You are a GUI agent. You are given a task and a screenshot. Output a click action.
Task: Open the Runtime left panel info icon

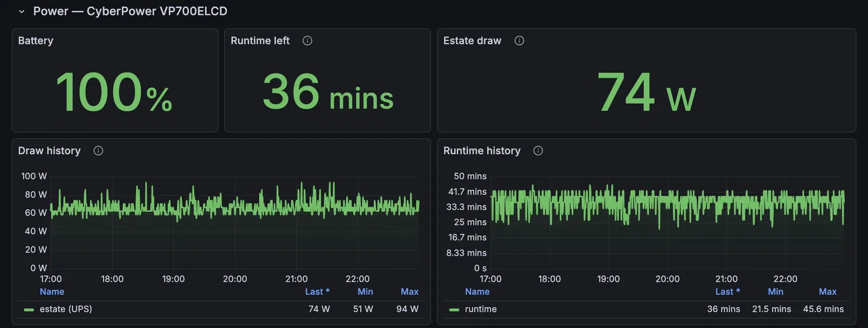click(x=308, y=41)
